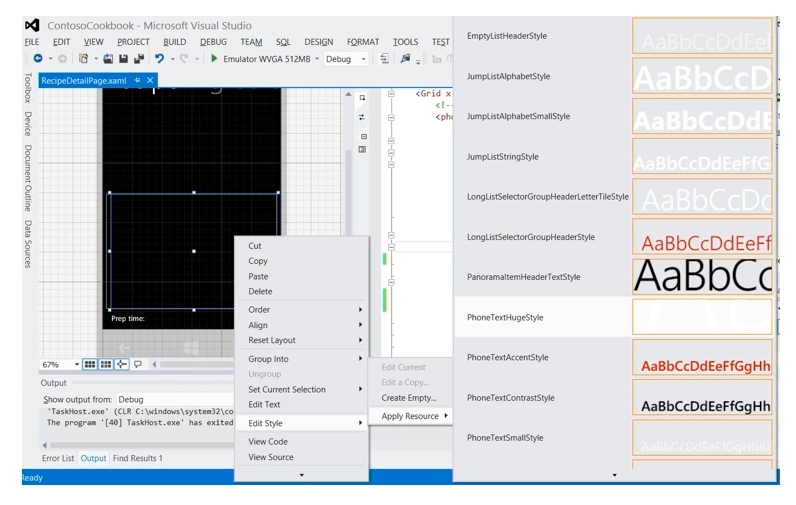Screen dimensions: 796x505
Task: Open the FILE menu
Action: 31,42
